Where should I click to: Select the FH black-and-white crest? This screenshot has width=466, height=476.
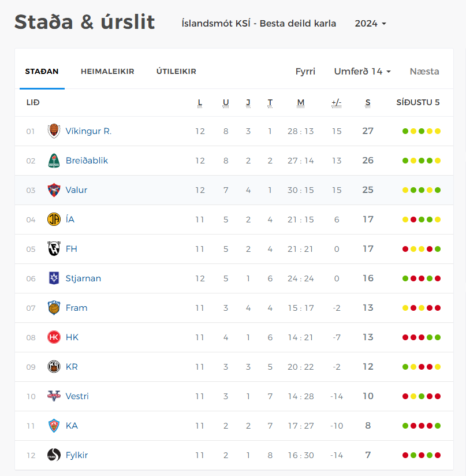point(54,248)
